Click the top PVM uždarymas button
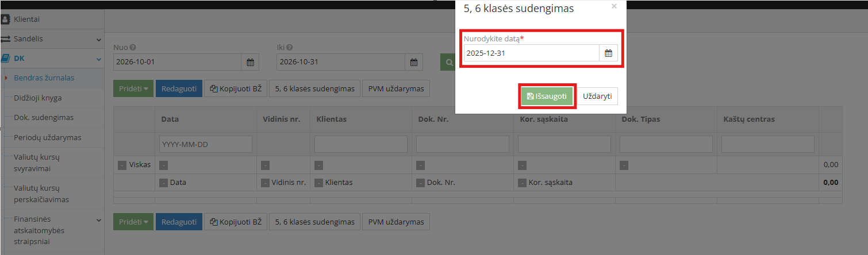The width and height of the screenshot is (868, 255). pos(396,88)
